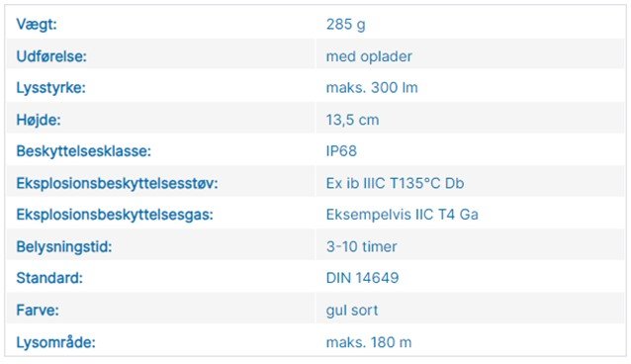Click the Eksplosionsbeskyttelsesstøv label
Image resolution: width=631 pixels, height=364 pixels.
click(x=117, y=183)
